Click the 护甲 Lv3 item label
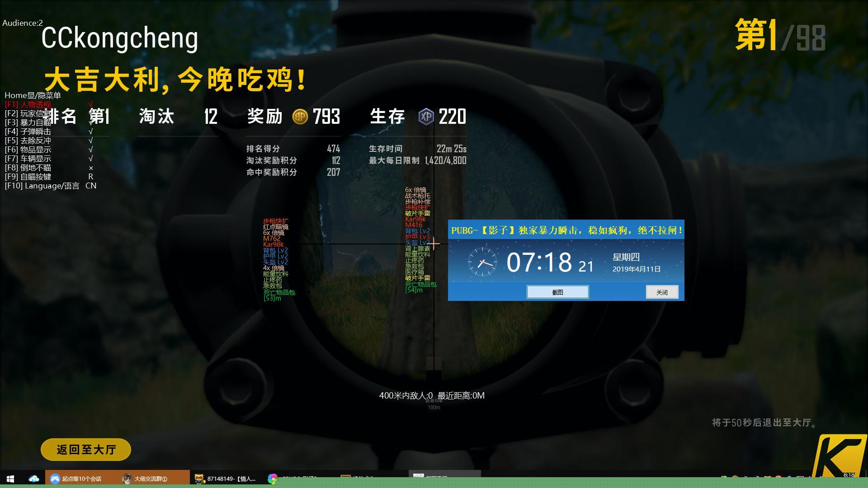The height and width of the screenshot is (488, 868). (x=417, y=237)
